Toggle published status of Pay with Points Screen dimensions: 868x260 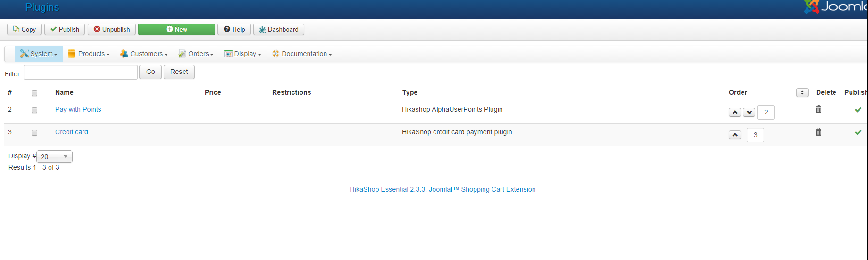(858, 109)
